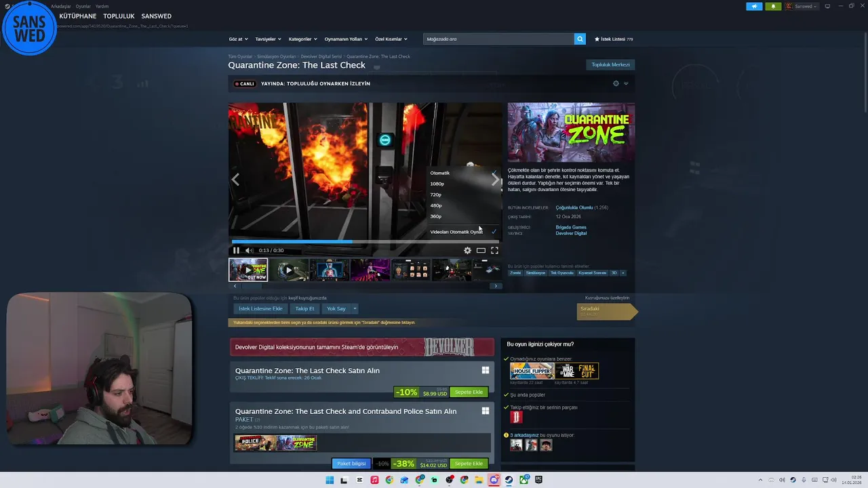Click the store search magnifier button

pos(580,39)
